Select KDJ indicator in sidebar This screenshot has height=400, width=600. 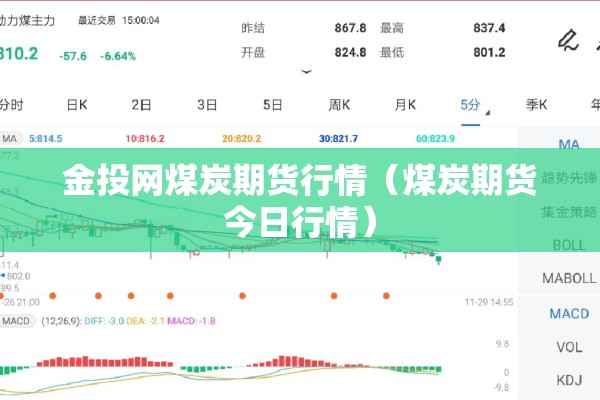(569, 380)
